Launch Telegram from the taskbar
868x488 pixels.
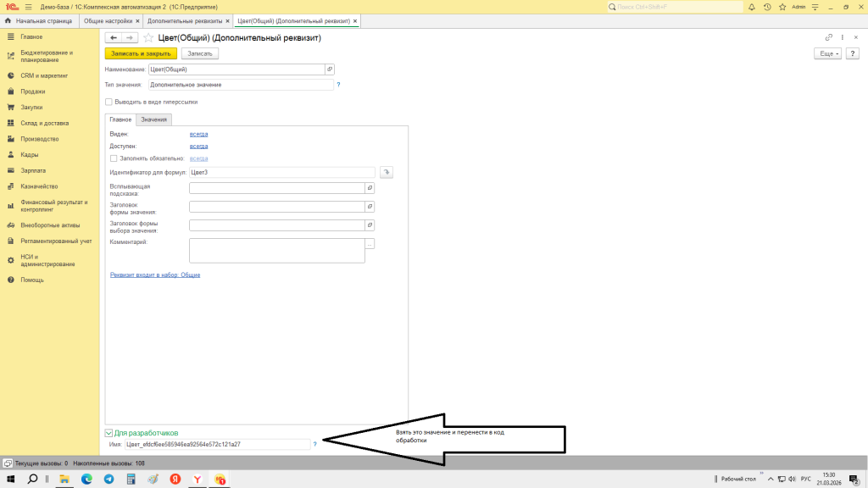109,480
